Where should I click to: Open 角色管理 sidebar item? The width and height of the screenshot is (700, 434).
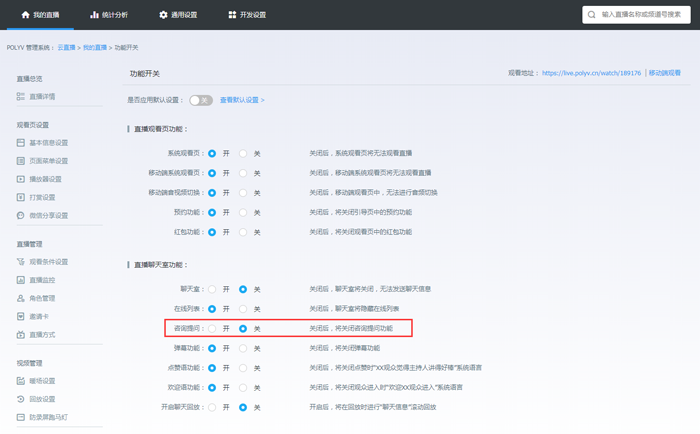click(42, 298)
